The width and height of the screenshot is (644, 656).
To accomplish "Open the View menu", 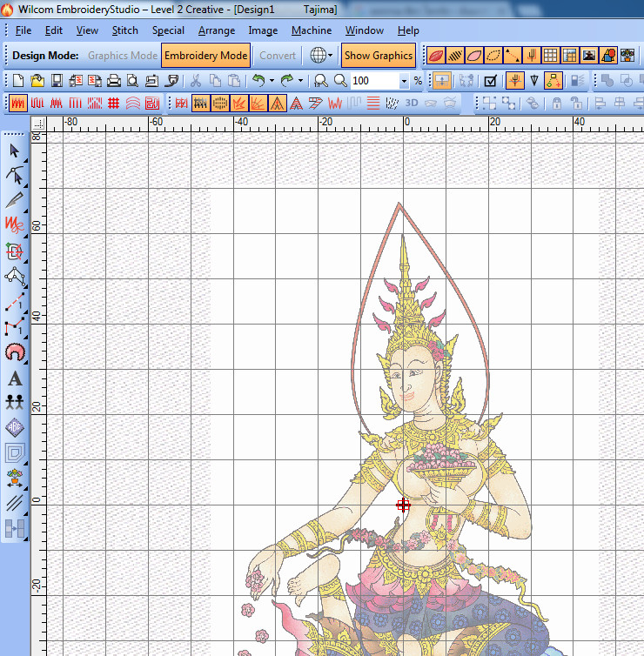I will 87,30.
